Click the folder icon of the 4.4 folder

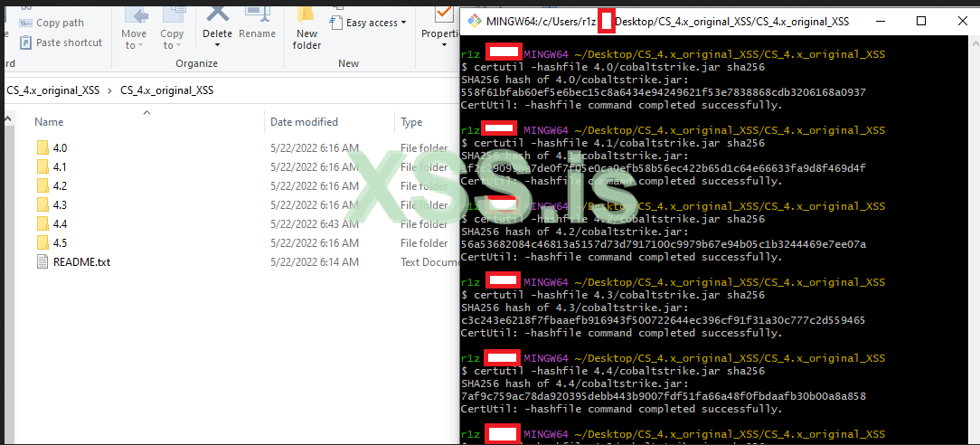coord(42,223)
